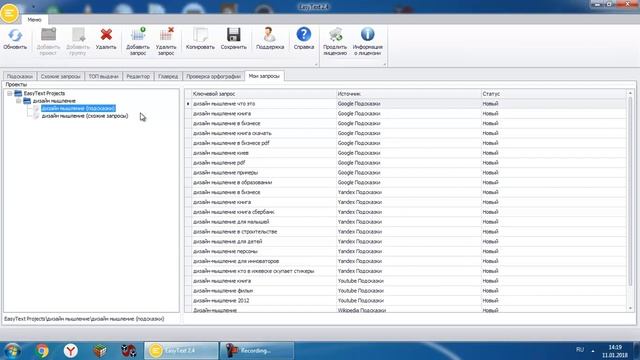Expand the first ribbon group launcher arrow
The image size is (640, 360).
(316, 64)
